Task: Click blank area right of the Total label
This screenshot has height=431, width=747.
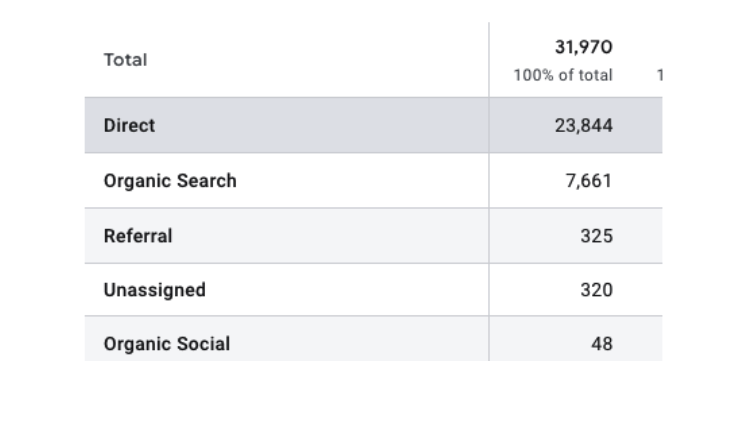Action: (x=310, y=60)
